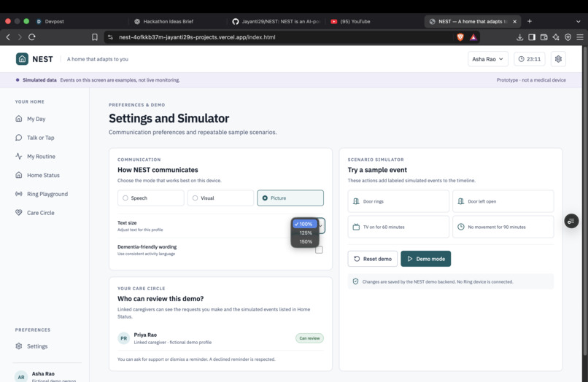Click the PR avatar for Priya Rao
This screenshot has height=382, width=588.
124,338
